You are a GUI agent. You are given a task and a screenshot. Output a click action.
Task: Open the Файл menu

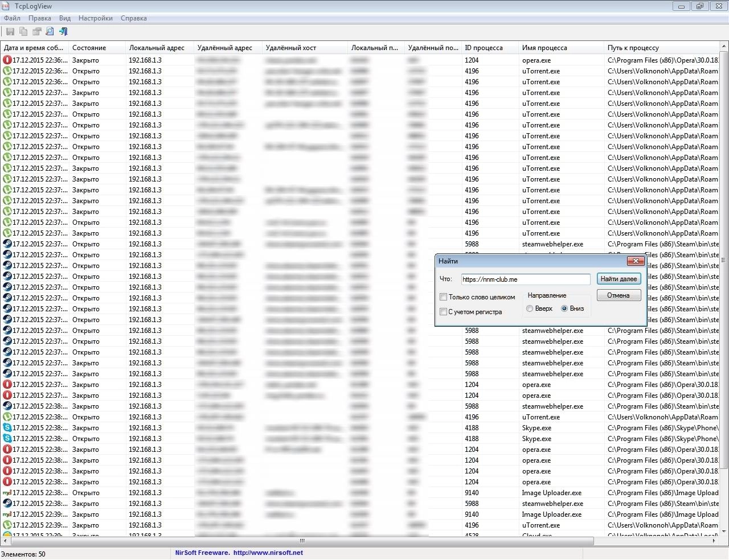pyautogui.click(x=12, y=18)
